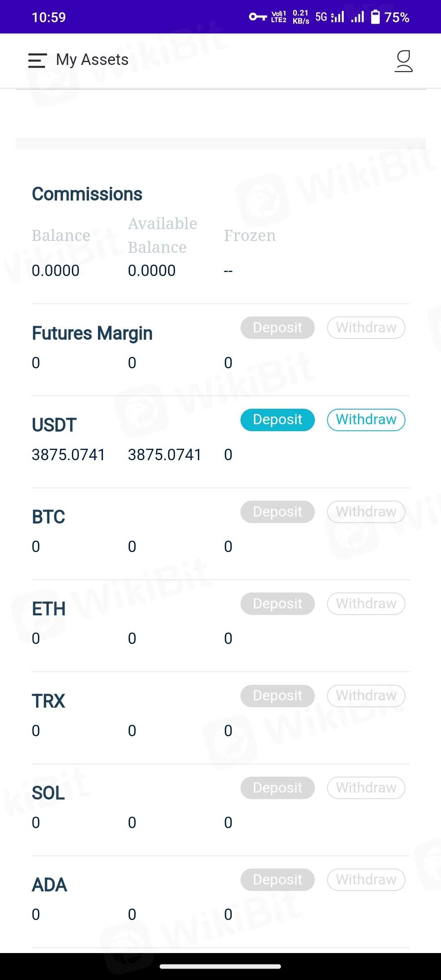Viewport: 441px width, 980px height.
Task: Select Withdraw in the ETH row
Action: click(x=366, y=604)
